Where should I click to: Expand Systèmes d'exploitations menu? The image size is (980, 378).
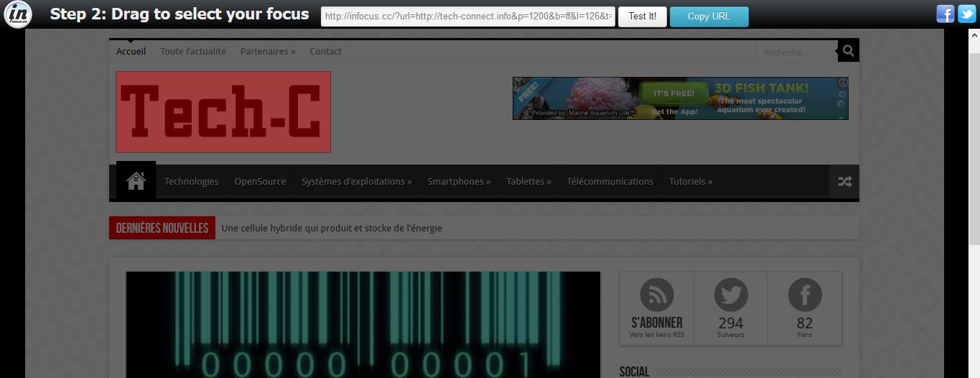click(356, 182)
